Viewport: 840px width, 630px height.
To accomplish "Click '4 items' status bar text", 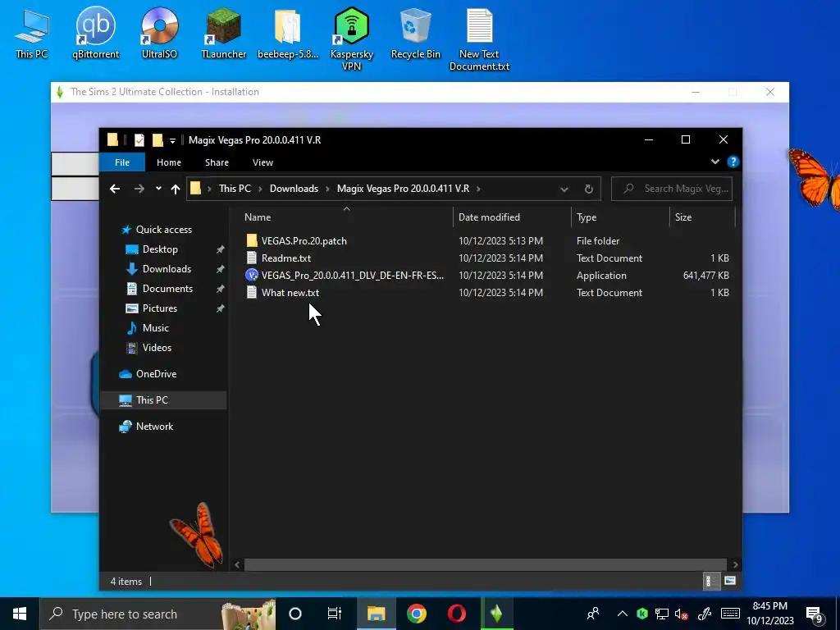I will point(126,582).
